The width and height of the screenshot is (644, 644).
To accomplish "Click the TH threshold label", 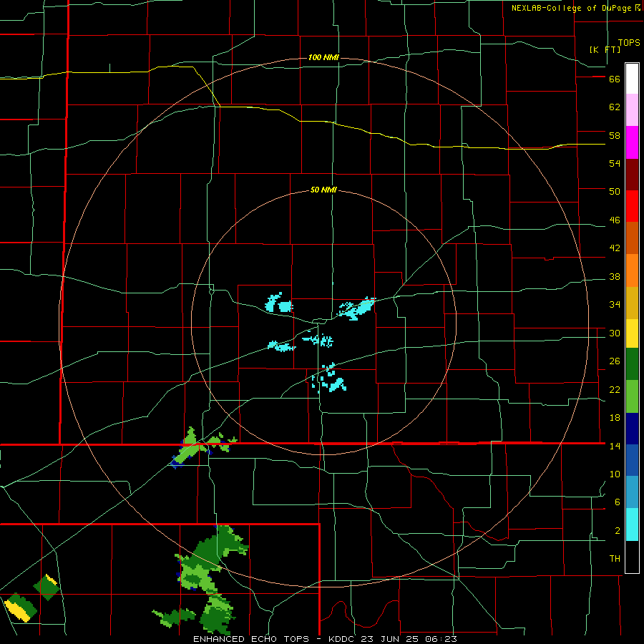I will [x=615, y=559].
